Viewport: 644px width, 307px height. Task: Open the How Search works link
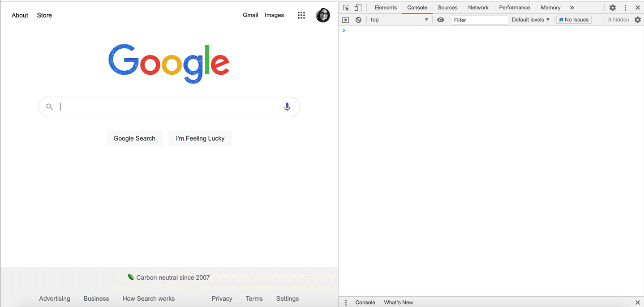pyautogui.click(x=149, y=298)
